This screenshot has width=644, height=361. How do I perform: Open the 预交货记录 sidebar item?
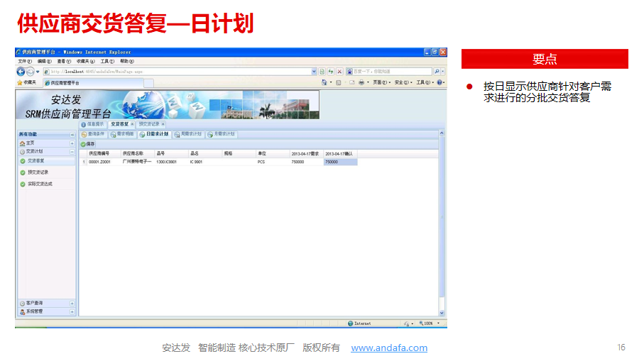pyautogui.click(x=38, y=172)
